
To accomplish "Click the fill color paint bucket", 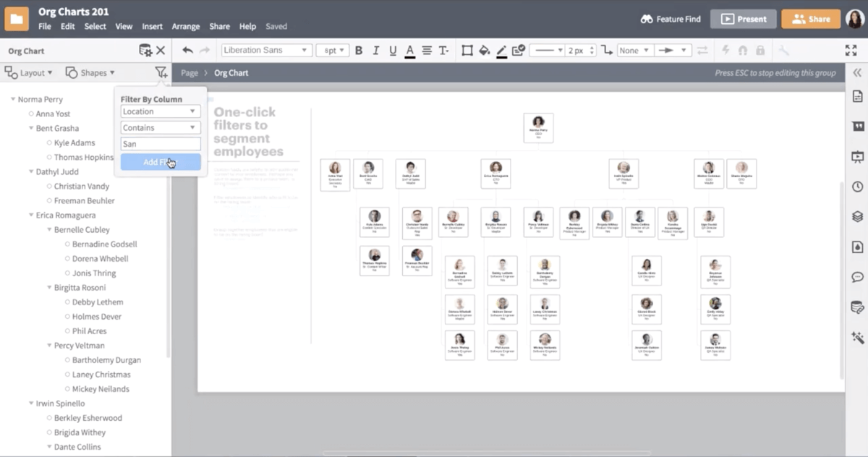I will click(485, 51).
